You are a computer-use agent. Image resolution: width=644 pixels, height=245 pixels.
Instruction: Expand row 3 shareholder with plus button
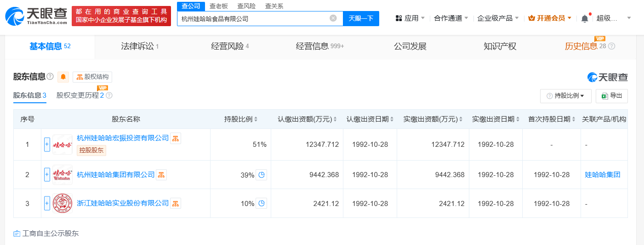[x=47, y=203]
